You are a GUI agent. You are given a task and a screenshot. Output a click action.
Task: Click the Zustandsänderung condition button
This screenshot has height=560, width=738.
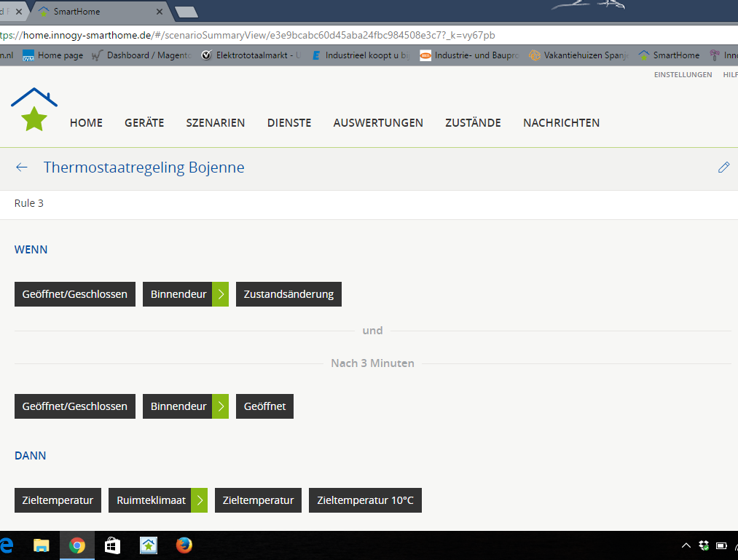click(288, 294)
